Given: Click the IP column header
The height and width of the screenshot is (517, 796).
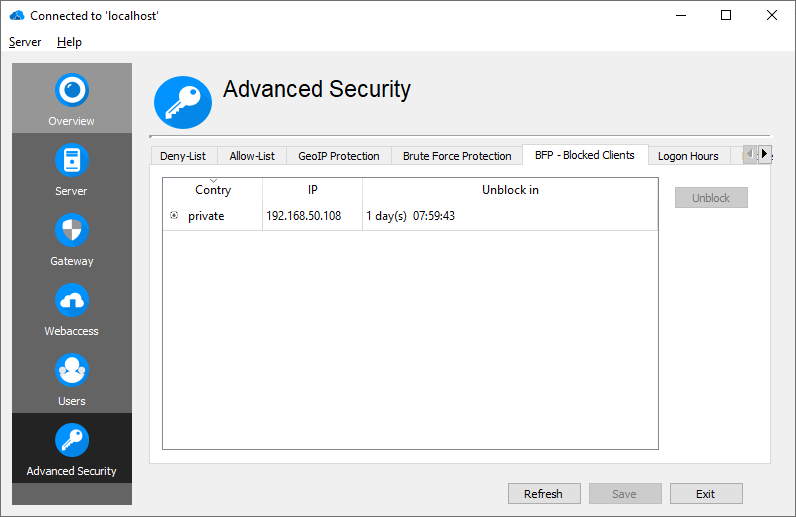Looking at the screenshot, I should (312, 190).
